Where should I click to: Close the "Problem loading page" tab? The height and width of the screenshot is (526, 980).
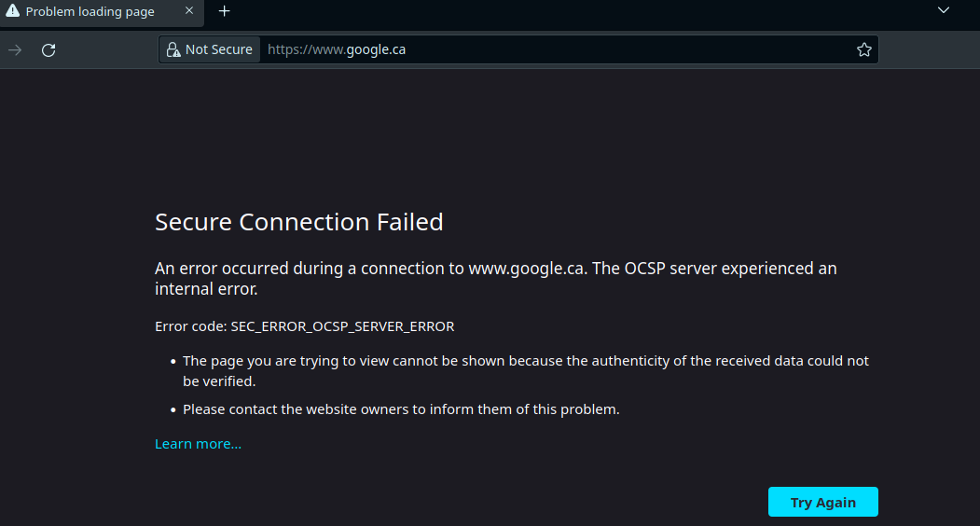pyautogui.click(x=189, y=11)
